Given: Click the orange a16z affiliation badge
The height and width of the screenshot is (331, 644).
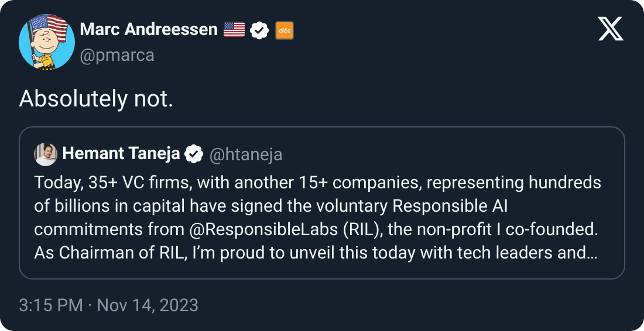Looking at the screenshot, I should pyautogui.click(x=284, y=30).
